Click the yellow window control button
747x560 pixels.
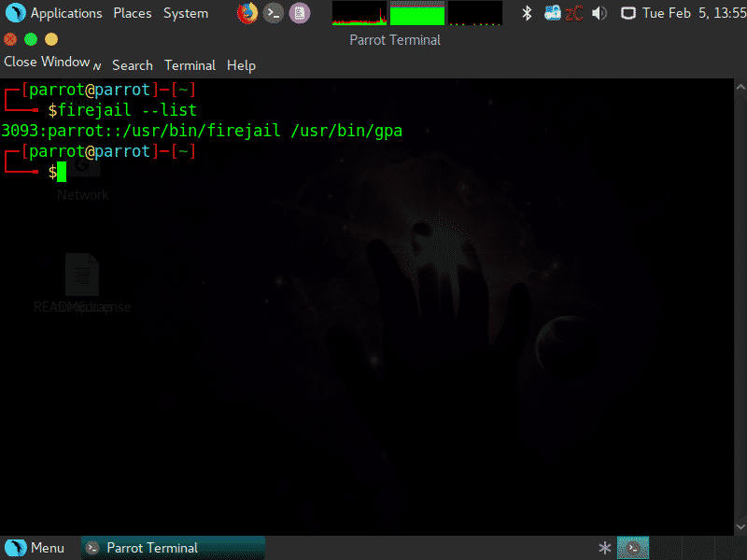51,39
